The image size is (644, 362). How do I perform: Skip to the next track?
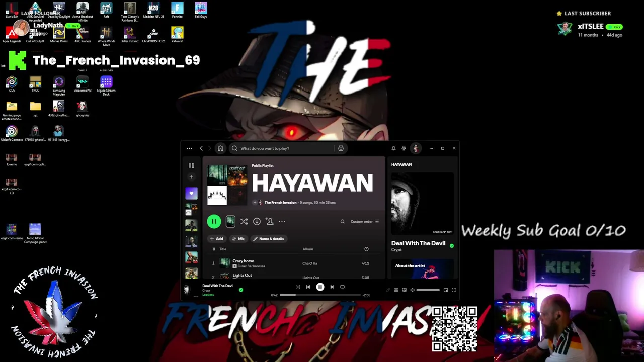click(x=332, y=287)
